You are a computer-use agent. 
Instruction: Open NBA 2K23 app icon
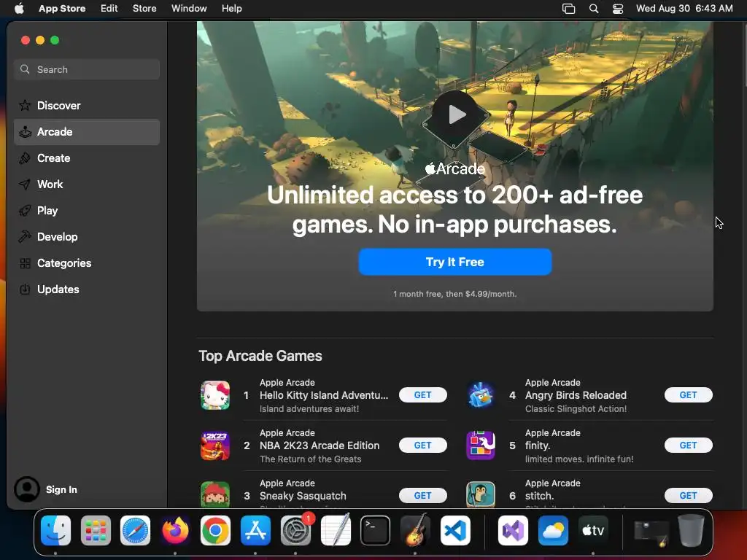pos(215,446)
